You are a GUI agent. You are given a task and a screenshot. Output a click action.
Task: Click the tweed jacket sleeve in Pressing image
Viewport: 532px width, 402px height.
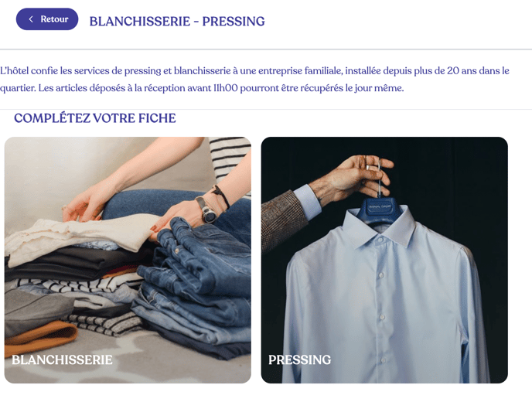[x=283, y=220]
